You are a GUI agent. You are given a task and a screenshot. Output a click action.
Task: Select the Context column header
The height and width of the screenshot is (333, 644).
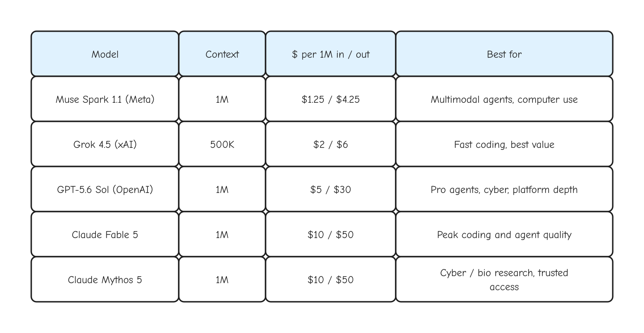coord(222,54)
